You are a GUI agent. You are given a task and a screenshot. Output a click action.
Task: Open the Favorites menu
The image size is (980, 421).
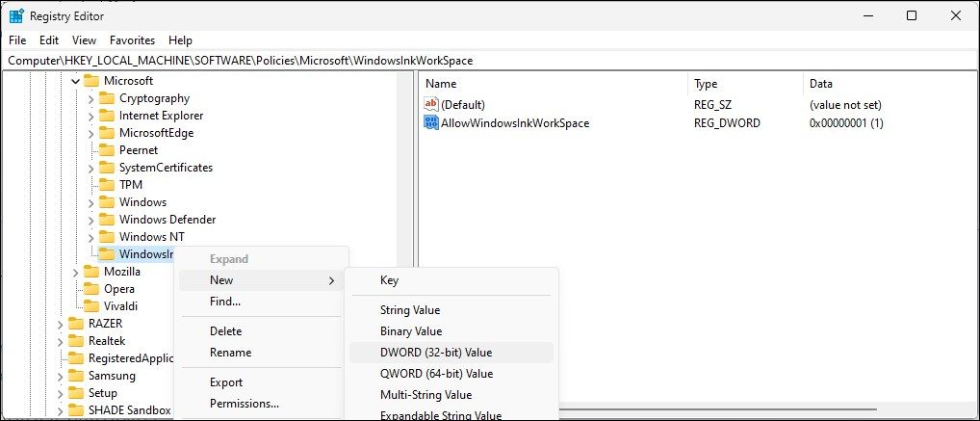pyautogui.click(x=133, y=40)
